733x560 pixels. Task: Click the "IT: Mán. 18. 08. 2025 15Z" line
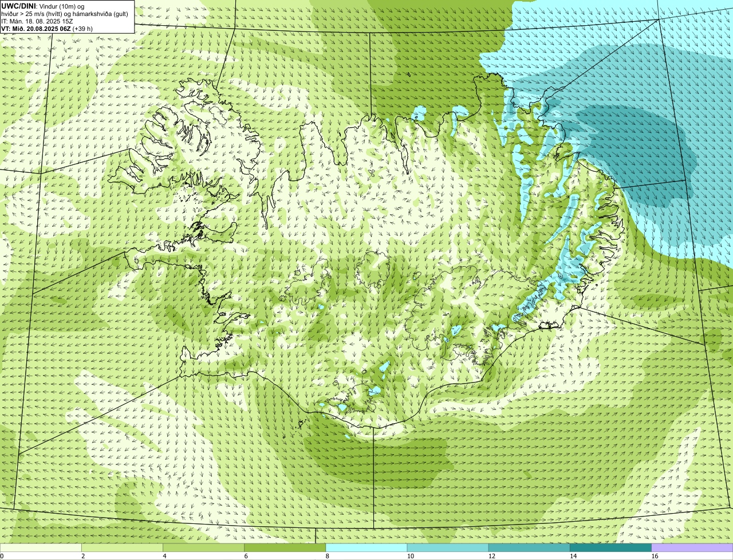37,21
